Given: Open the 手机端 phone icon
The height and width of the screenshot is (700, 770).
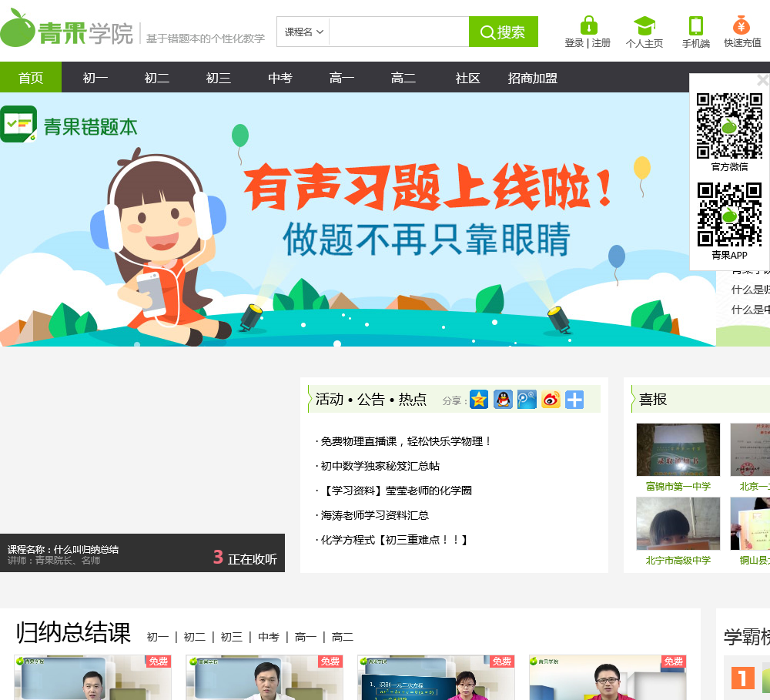Looking at the screenshot, I should pyautogui.click(x=696, y=25).
